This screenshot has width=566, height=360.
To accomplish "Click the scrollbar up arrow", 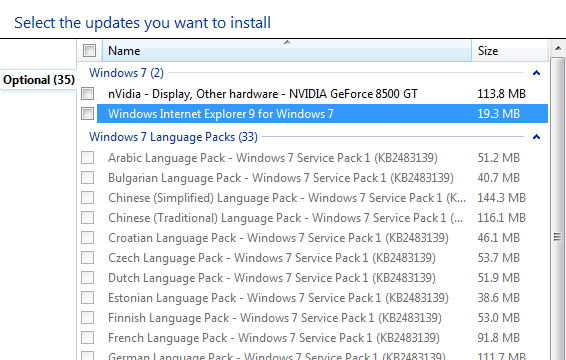I will tap(558, 48).
